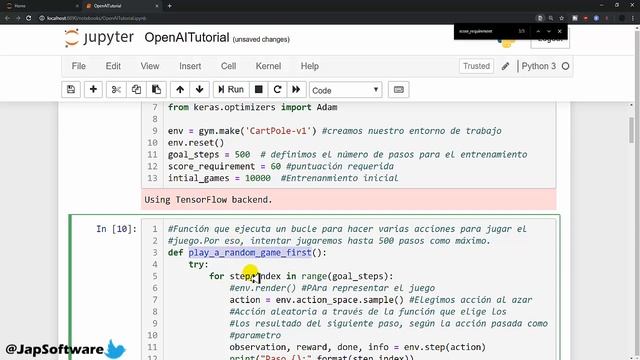
Task: Go forward in the browser
Action: coord(18,18)
